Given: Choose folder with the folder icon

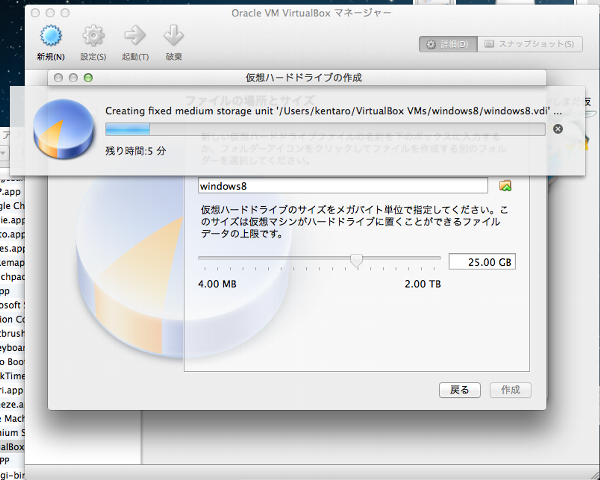Looking at the screenshot, I should 505,186.
